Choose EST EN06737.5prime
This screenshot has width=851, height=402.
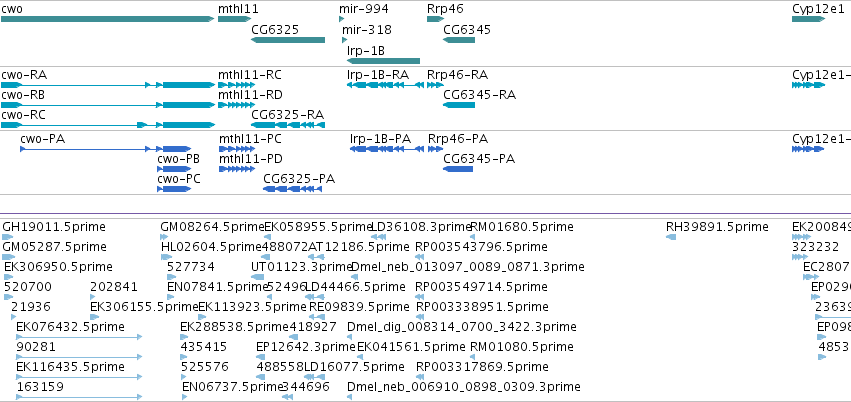233,387
